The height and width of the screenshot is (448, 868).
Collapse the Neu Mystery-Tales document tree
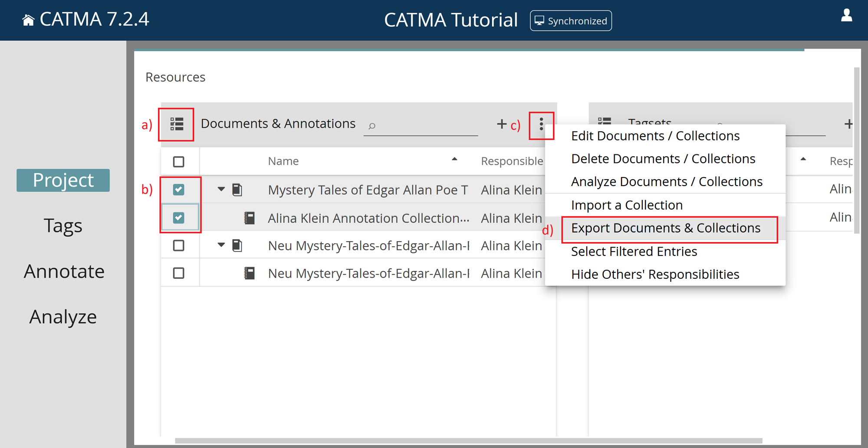[x=220, y=245]
